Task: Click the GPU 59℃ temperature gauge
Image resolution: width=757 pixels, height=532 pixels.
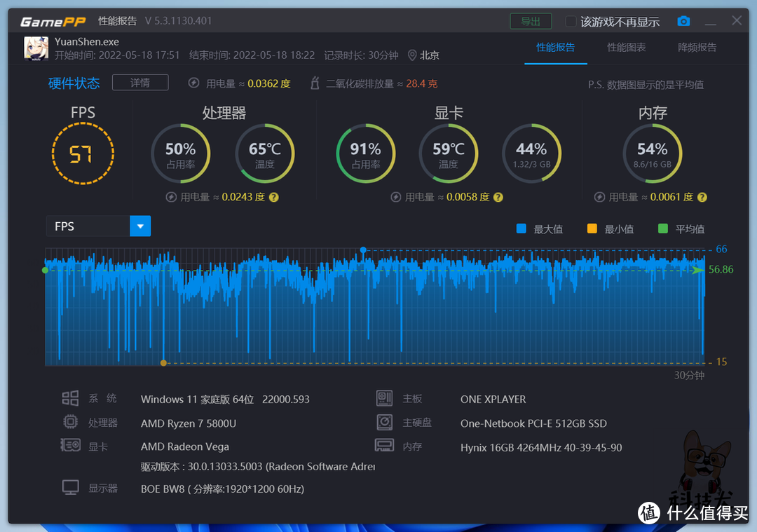Action: click(x=449, y=154)
